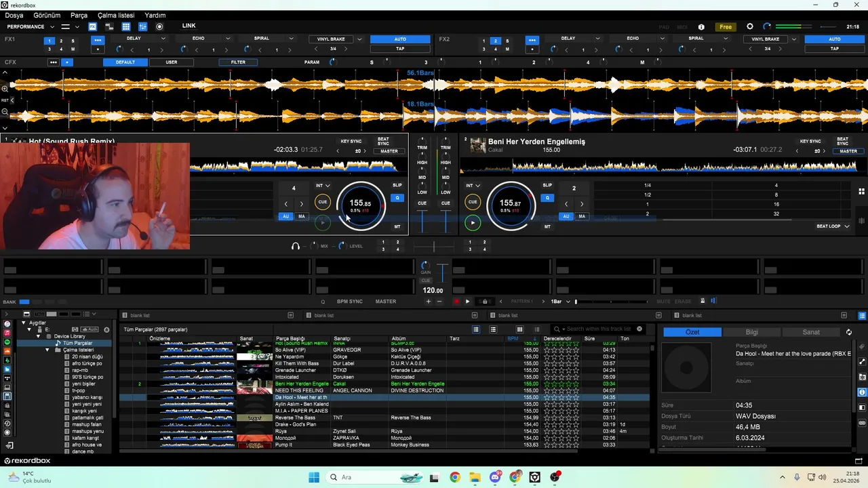Click the zoom-in waveform magnifier icon

pyautogui.click(x=5, y=88)
